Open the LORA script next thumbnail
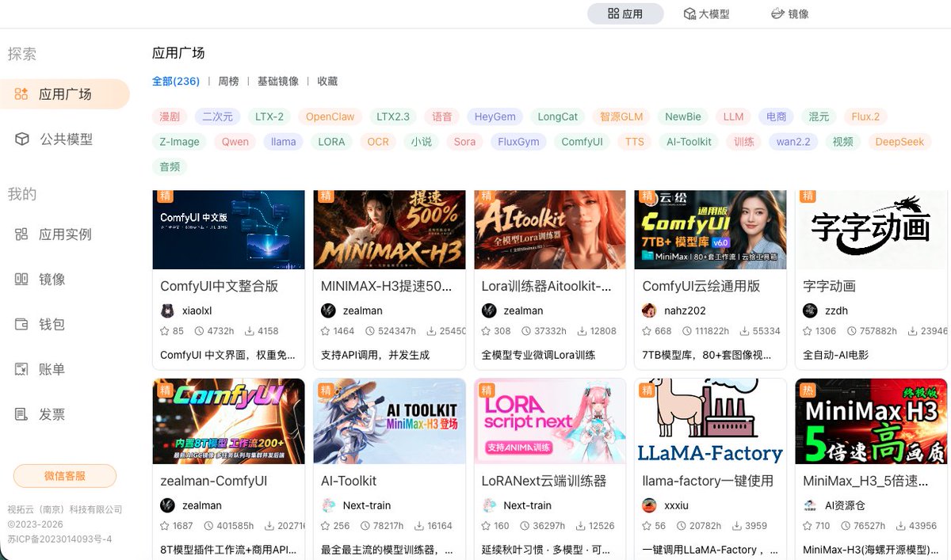This screenshot has width=951, height=560. (550, 421)
